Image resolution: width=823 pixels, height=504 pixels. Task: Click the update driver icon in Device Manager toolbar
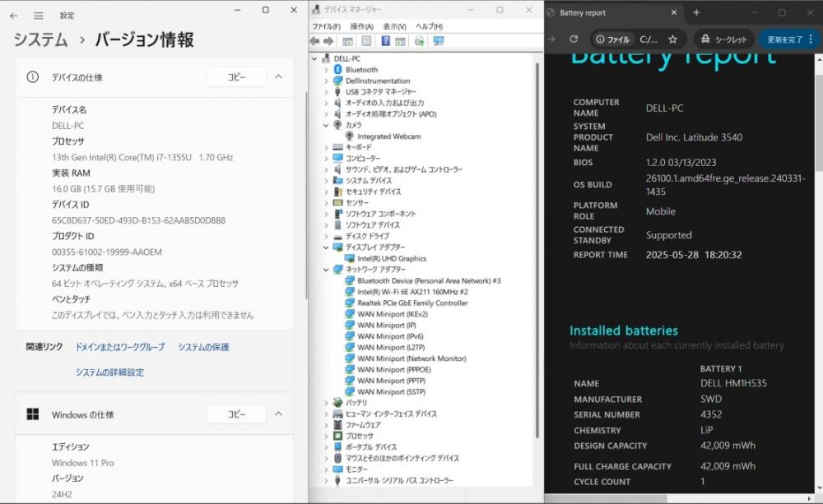click(419, 41)
